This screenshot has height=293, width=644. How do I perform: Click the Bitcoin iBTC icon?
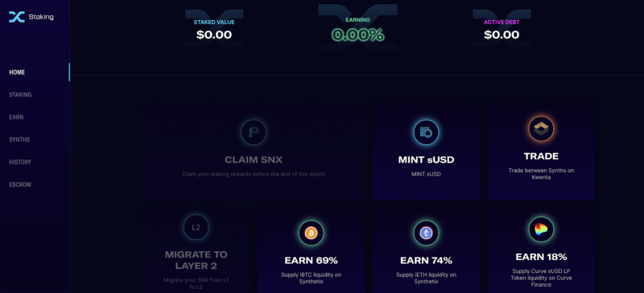pyautogui.click(x=311, y=233)
